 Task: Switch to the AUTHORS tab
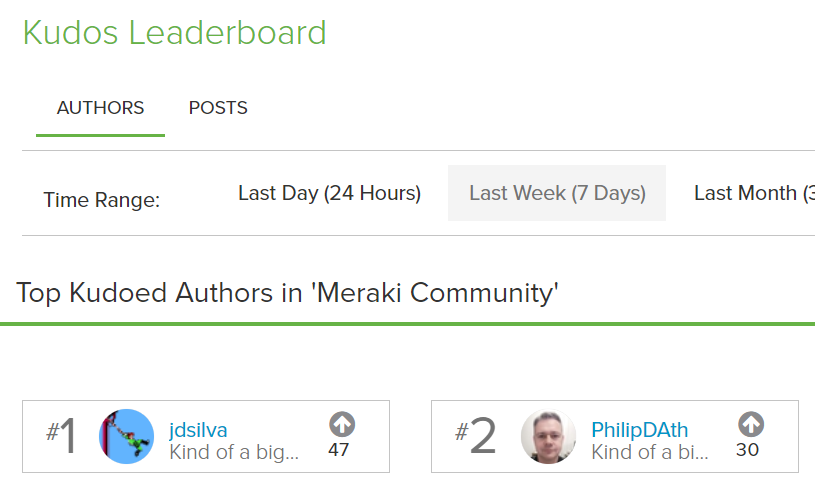[100, 108]
